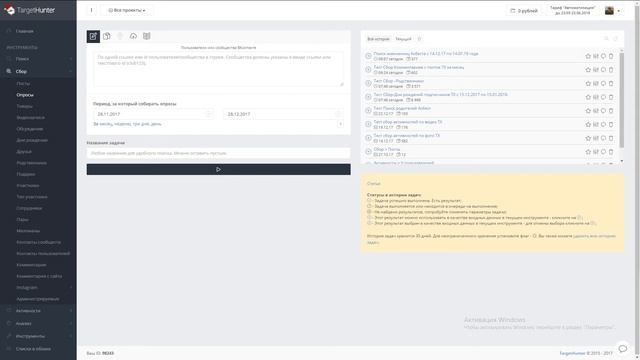Collapse the Сбор section in the sidebar
This screenshot has height=360, width=640.
click(38, 71)
